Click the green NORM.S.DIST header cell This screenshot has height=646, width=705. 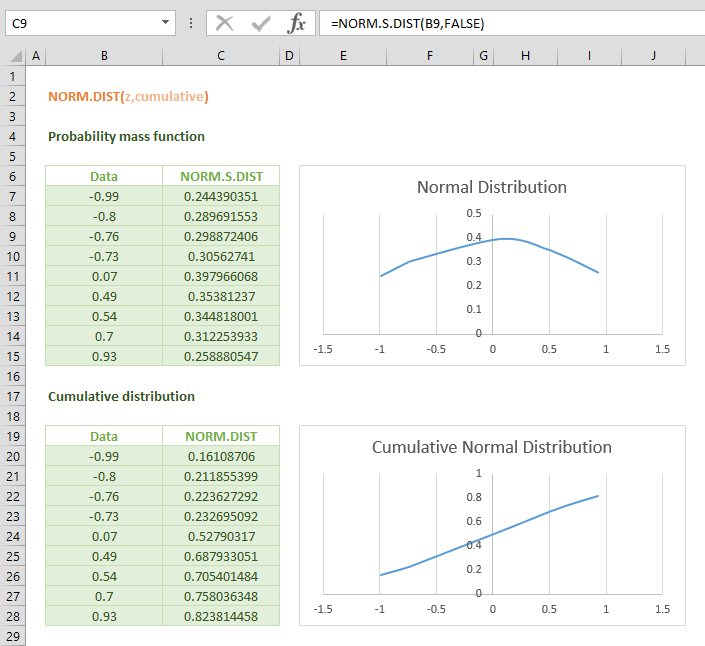[221, 176]
